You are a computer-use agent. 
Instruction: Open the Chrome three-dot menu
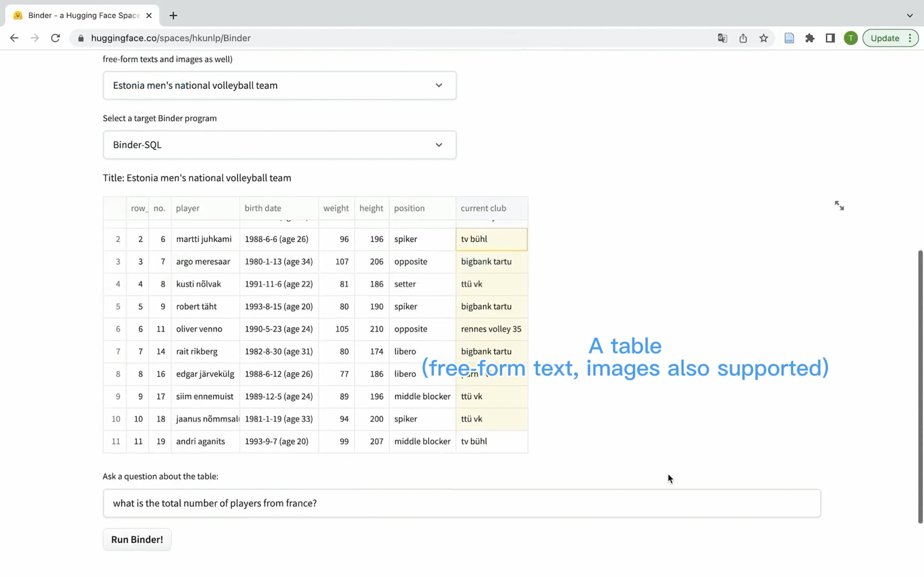tap(910, 38)
